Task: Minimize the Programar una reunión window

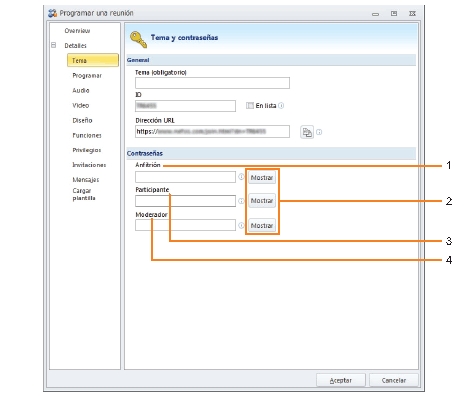Action: pos(376,14)
